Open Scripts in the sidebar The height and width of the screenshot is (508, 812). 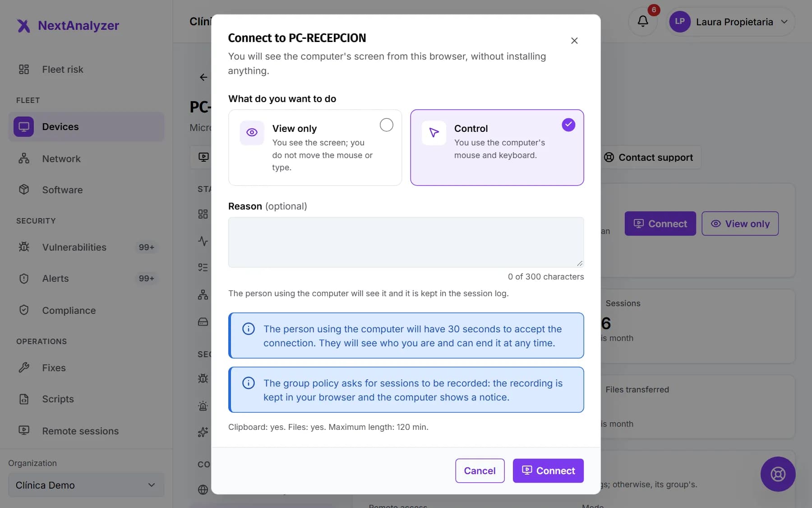(86, 399)
